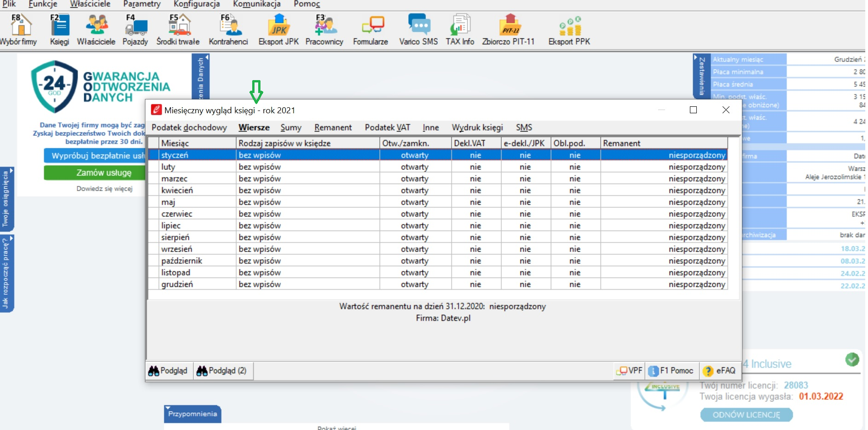Expand the Przypomnienia panel
868x430 pixels.
(192, 414)
